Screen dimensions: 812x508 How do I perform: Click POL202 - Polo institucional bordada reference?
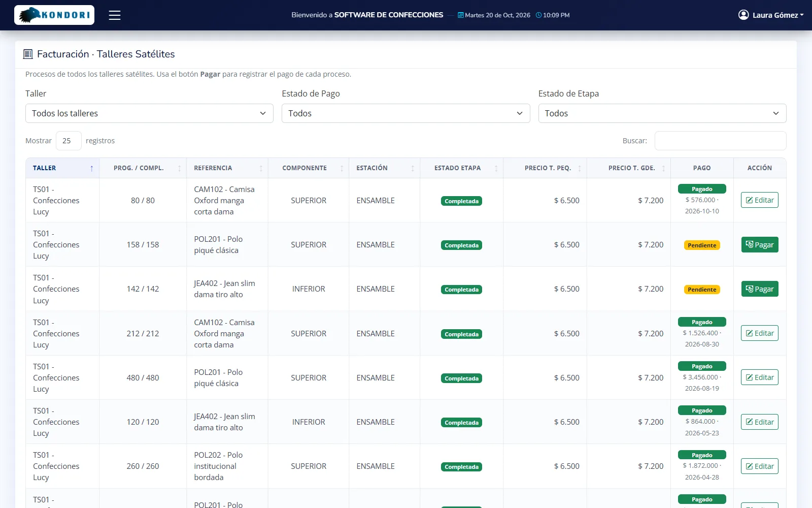click(x=218, y=466)
